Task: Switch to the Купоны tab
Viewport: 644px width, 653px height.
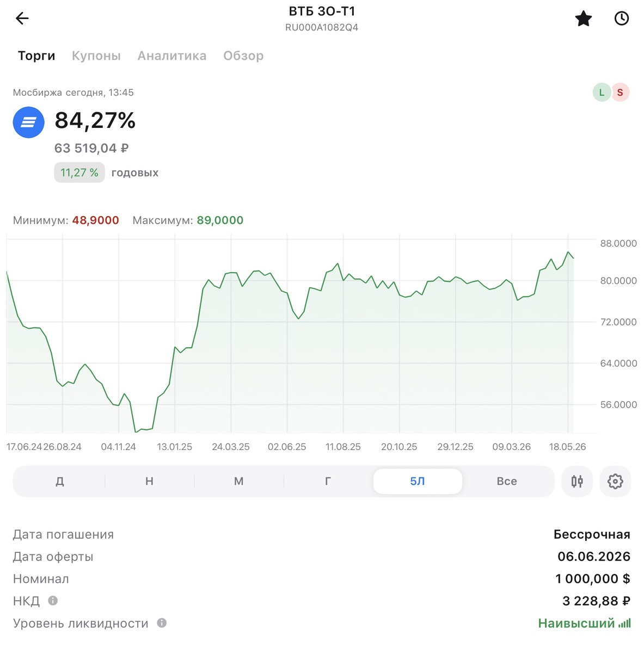Action: pos(96,56)
